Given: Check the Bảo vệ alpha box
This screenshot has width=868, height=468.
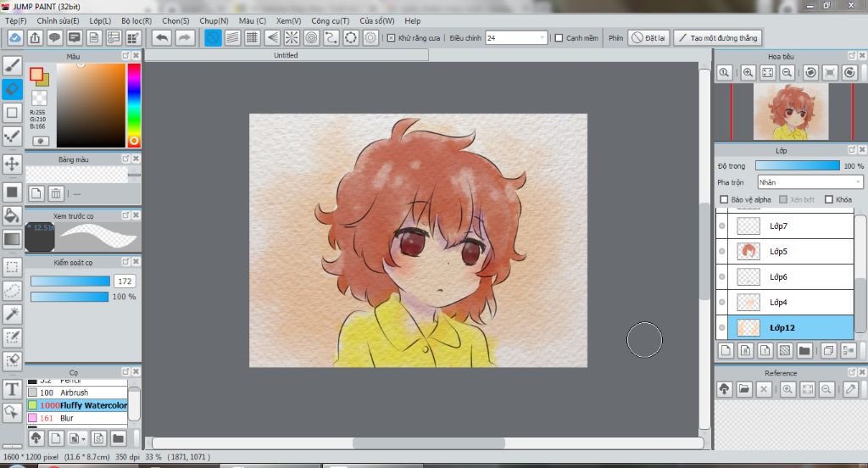Looking at the screenshot, I should [x=724, y=199].
